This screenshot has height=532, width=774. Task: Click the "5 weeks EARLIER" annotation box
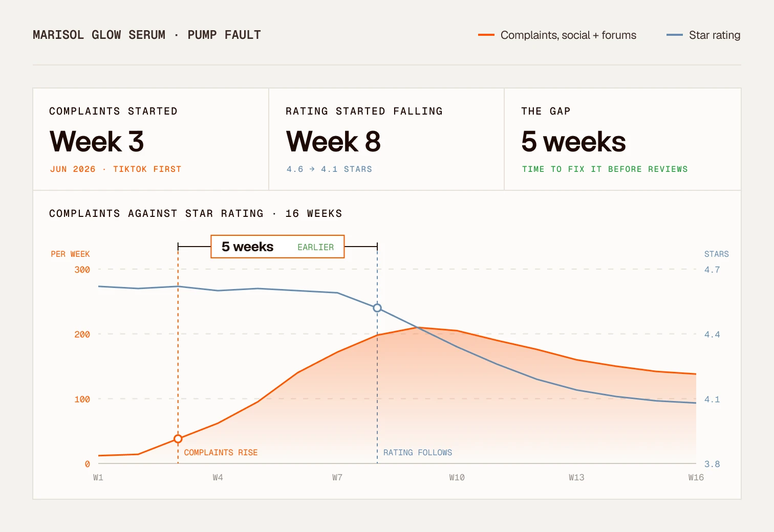pos(277,247)
